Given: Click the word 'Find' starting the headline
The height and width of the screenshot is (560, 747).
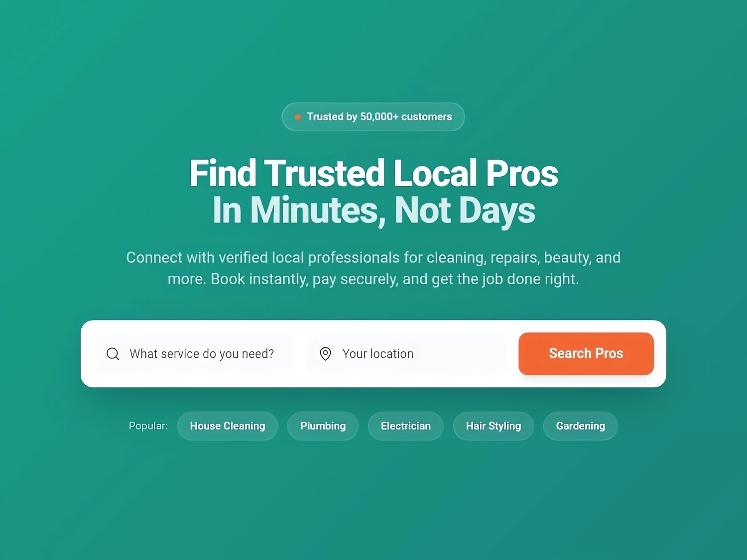Looking at the screenshot, I should [x=223, y=173].
